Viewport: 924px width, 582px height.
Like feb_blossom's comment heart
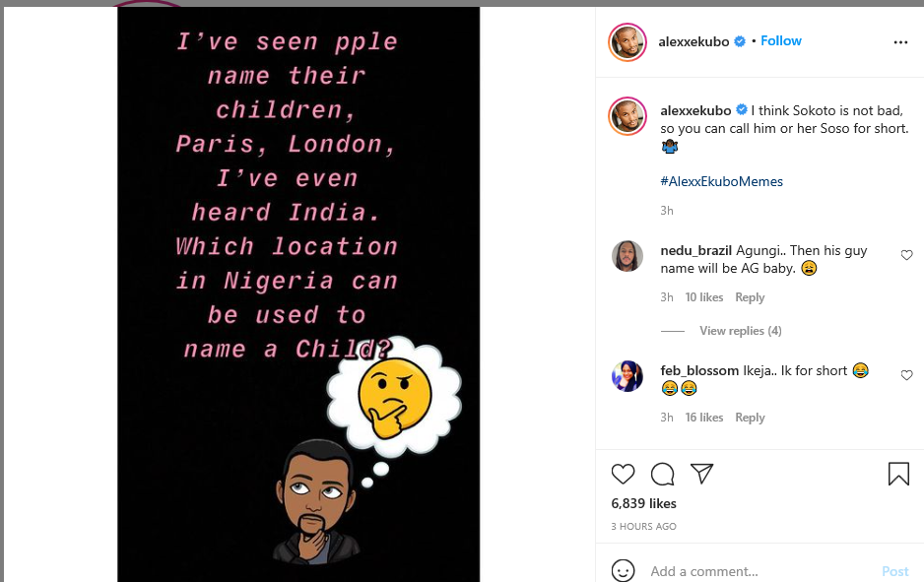pos(906,375)
